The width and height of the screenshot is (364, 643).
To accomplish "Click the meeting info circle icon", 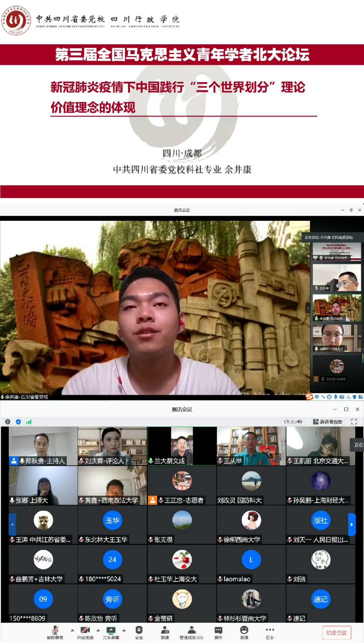I will 8,422.
